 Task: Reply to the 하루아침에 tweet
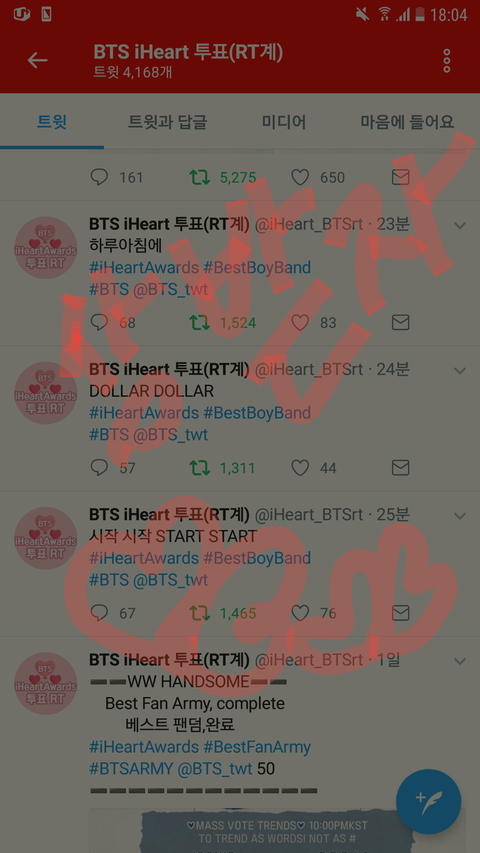click(x=99, y=323)
